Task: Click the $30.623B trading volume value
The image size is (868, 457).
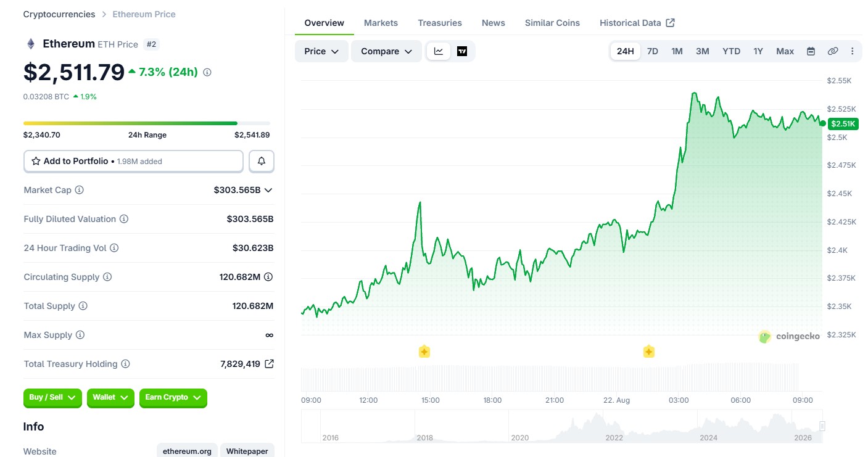Action: point(253,248)
